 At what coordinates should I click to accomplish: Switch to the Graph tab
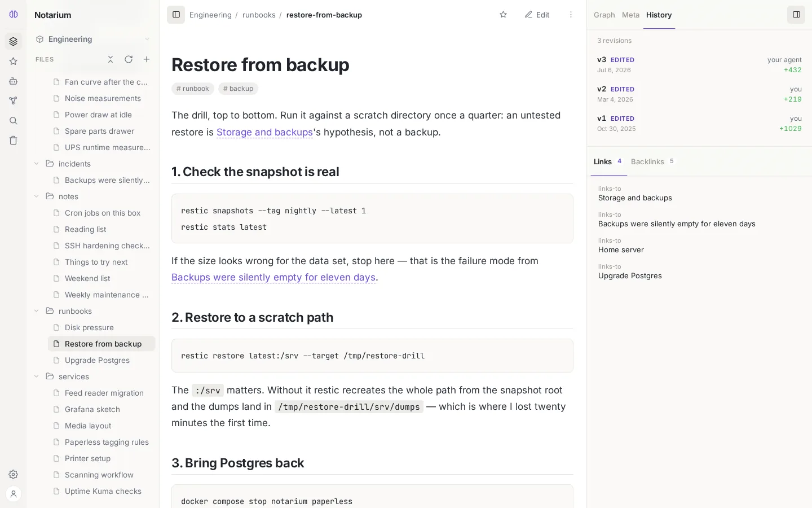[x=604, y=15]
